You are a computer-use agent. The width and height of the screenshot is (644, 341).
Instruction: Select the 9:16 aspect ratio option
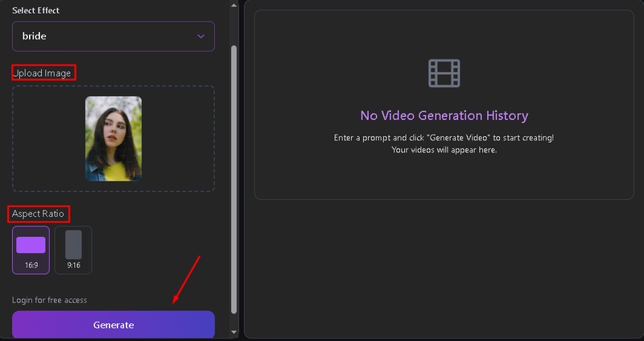point(73,250)
